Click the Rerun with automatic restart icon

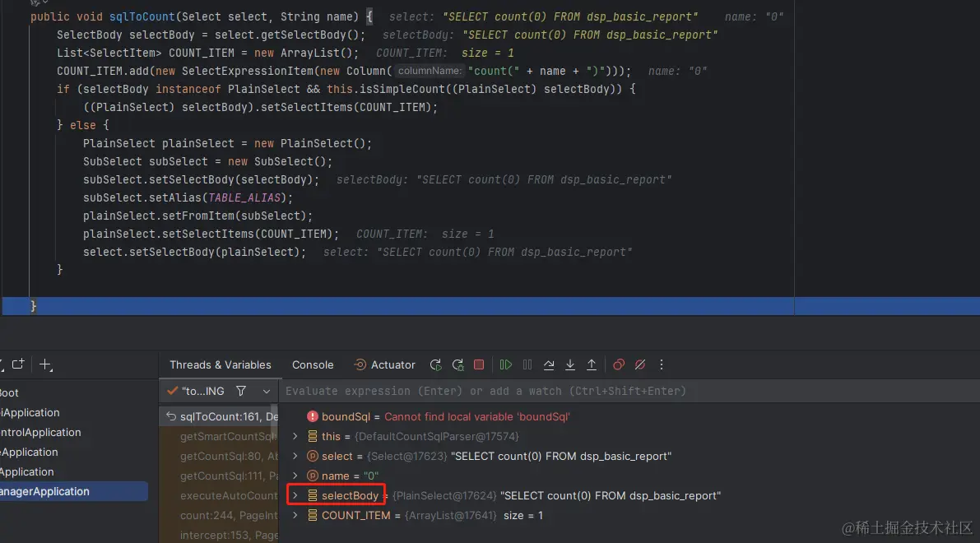click(x=457, y=365)
